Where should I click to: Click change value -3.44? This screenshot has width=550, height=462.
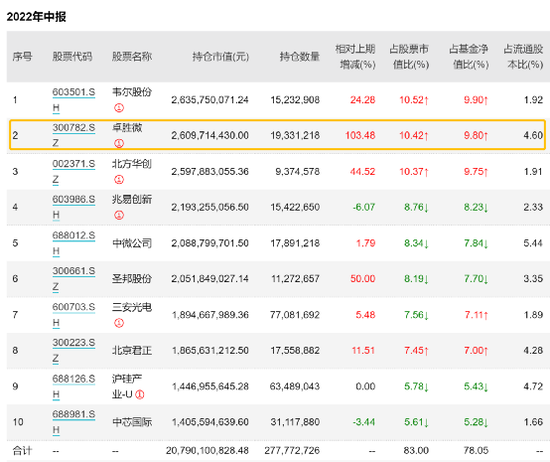click(x=364, y=422)
